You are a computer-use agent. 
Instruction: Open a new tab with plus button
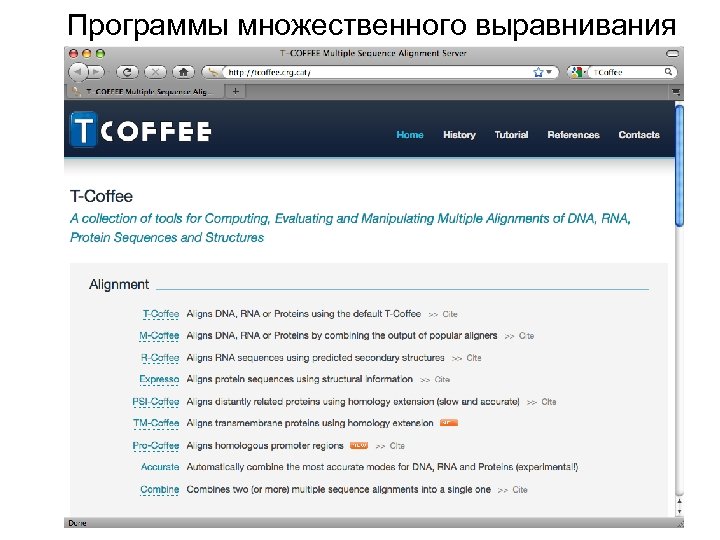[236, 91]
